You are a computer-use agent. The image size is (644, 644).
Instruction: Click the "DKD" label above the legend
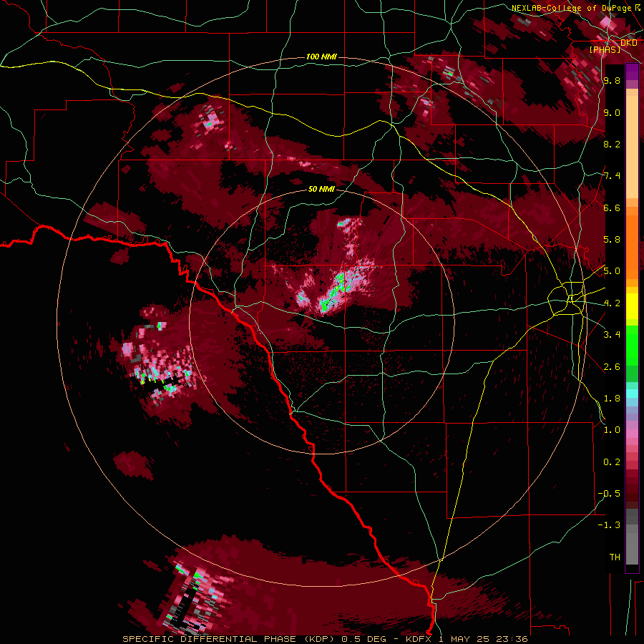[629, 43]
